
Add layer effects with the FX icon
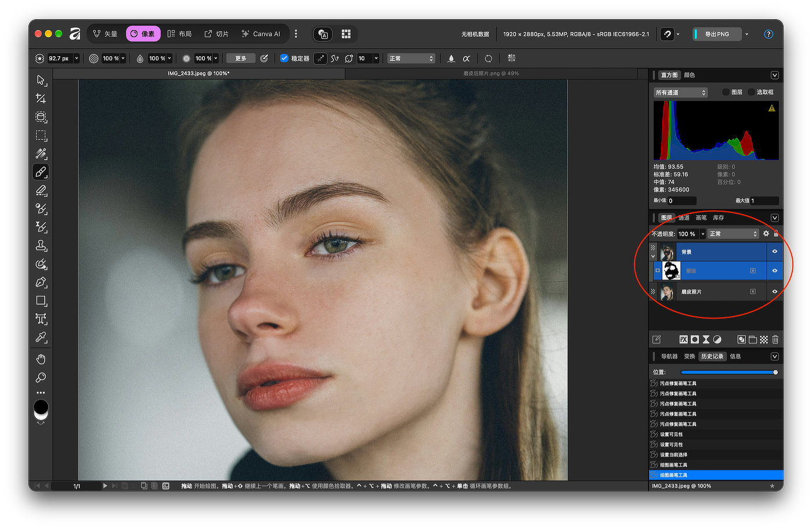pos(683,339)
